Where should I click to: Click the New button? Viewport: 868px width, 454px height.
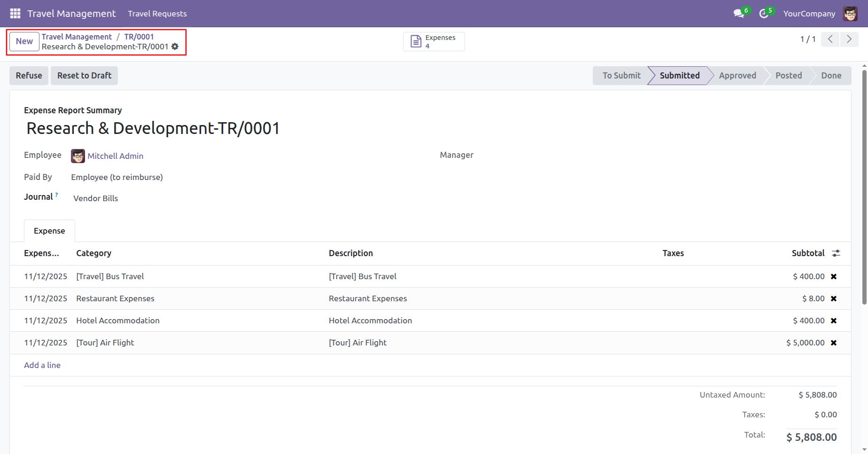click(24, 41)
